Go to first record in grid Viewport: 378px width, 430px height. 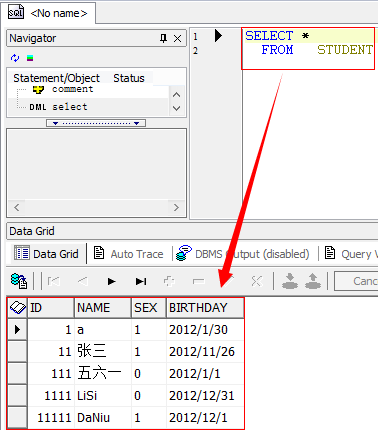coord(54,281)
